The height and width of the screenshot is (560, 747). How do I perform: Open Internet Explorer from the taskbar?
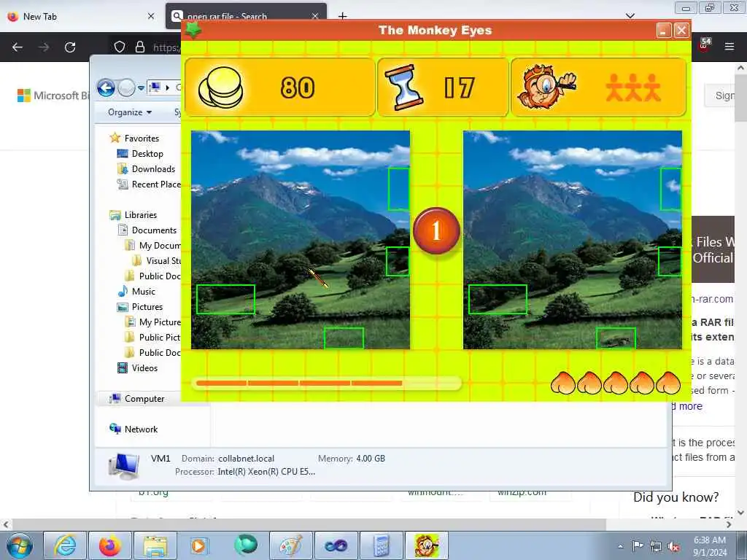(65, 545)
